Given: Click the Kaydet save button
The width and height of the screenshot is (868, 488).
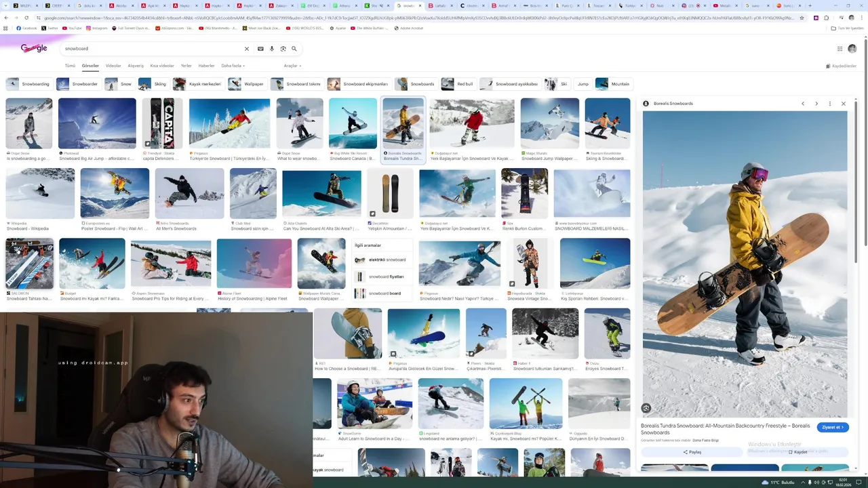Looking at the screenshot, I should [x=797, y=452].
